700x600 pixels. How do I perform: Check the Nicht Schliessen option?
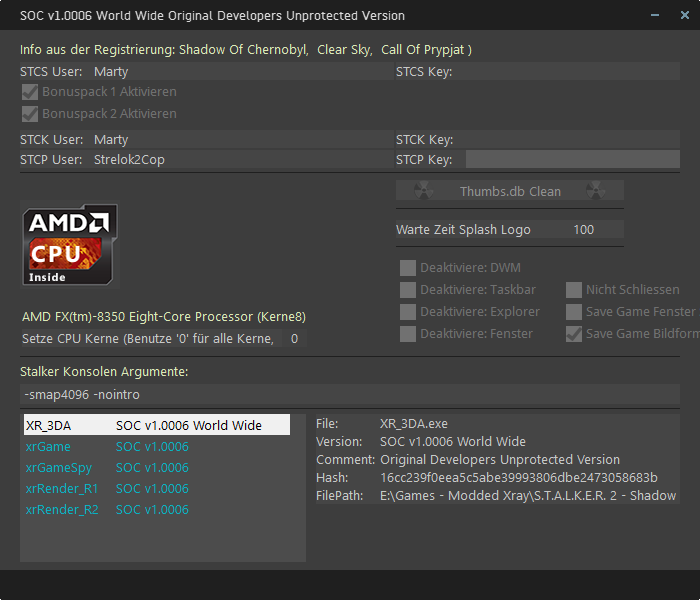click(x=574, y=290)
